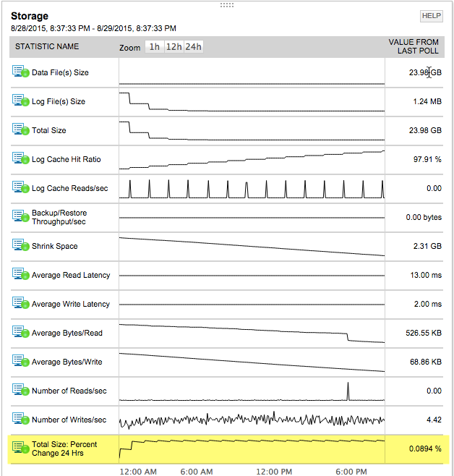Click the Log Cache Reads/sec status icon
The image size is (454, 476).
pyautogui.click(x=21, y=187)
